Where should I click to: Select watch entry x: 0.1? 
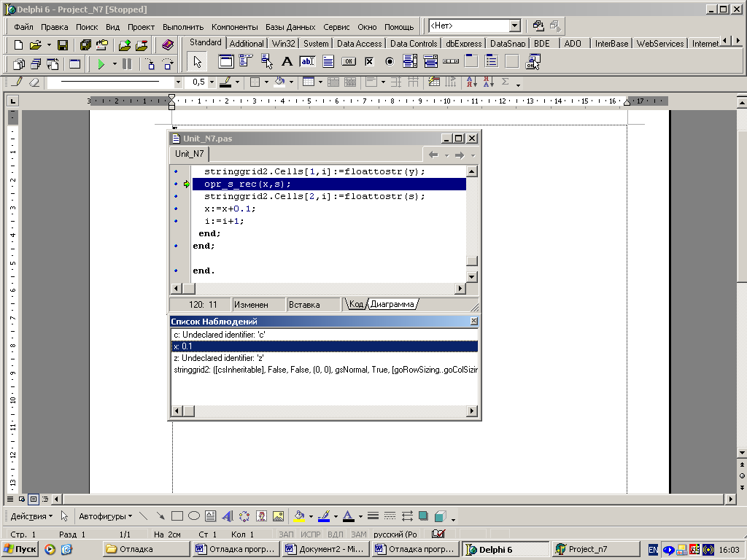[325, 346]
